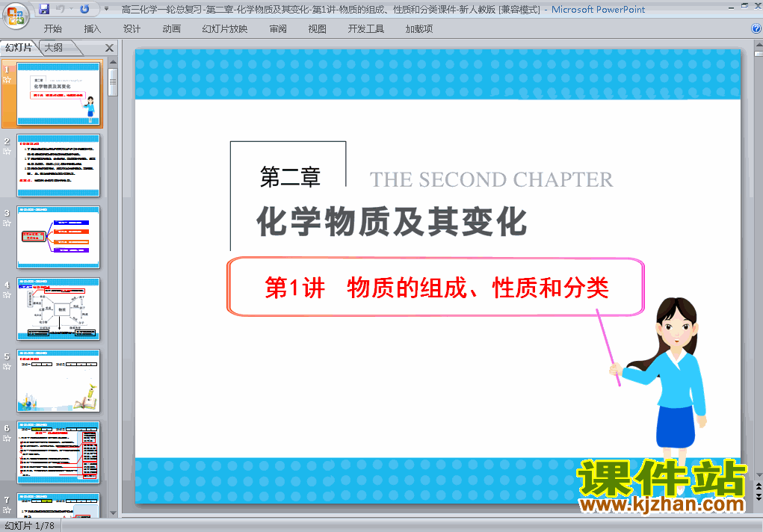763x532 pixels.
Task: Save the presentation using the floppy icon
Action: 44,9
